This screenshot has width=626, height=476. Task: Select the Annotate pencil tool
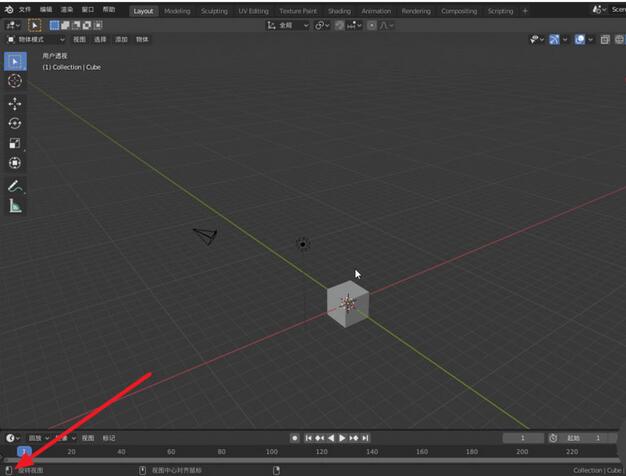point(15,186)
